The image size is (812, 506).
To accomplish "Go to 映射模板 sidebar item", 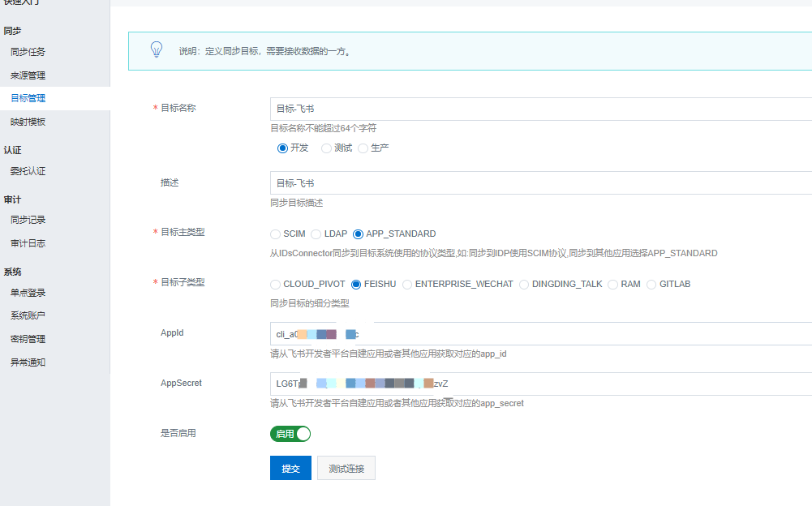I will point(28,122).
